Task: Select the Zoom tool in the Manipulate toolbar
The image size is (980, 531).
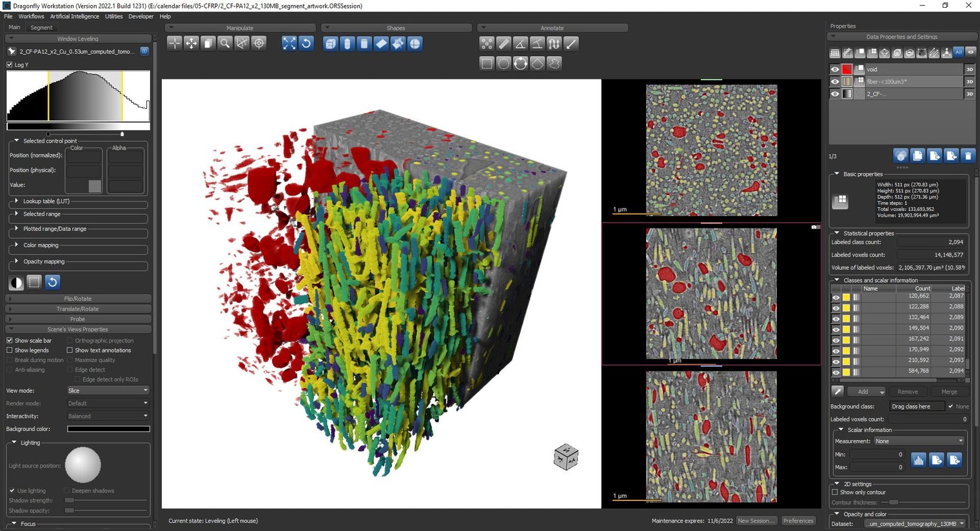Action: coord(223,43)
